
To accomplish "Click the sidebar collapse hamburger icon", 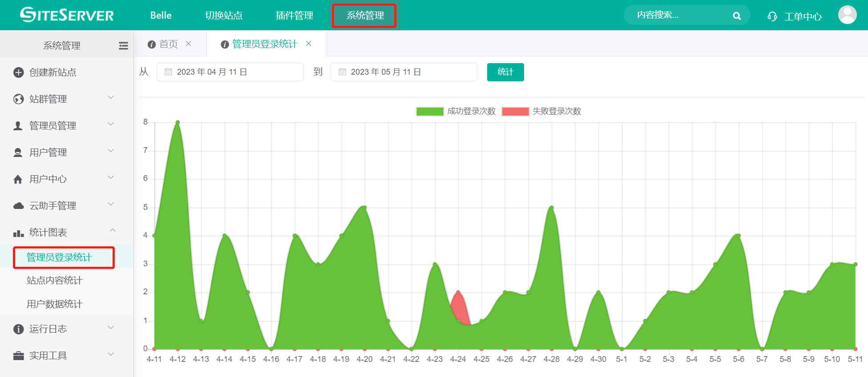I will [x=123, y=46].
